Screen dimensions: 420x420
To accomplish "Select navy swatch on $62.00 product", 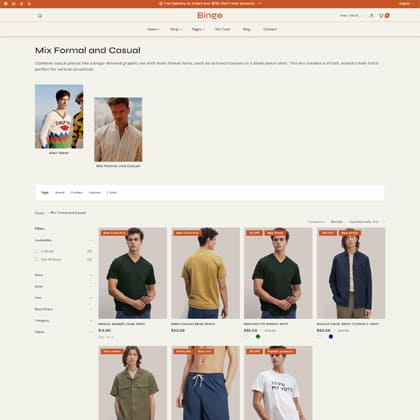I will [x=331, y=337].
